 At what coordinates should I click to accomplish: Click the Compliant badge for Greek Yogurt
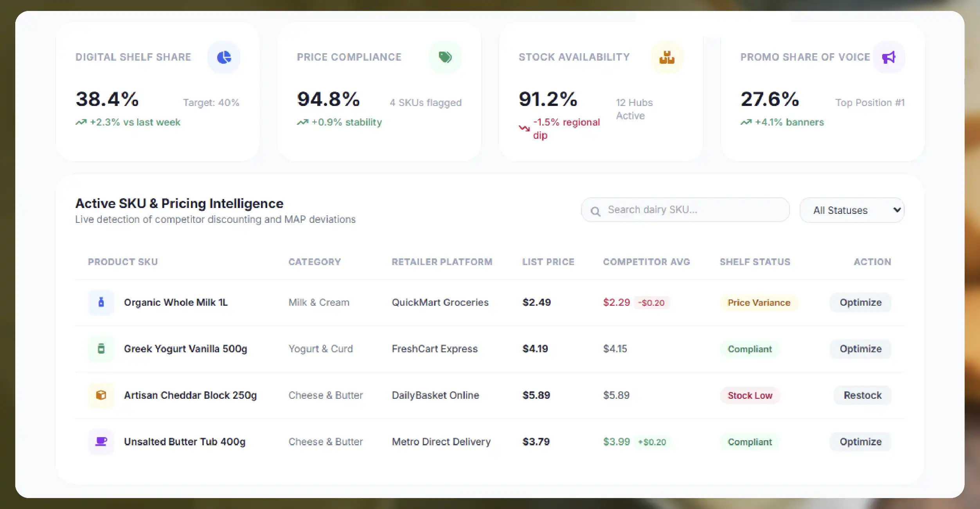(x=750, y=349)
